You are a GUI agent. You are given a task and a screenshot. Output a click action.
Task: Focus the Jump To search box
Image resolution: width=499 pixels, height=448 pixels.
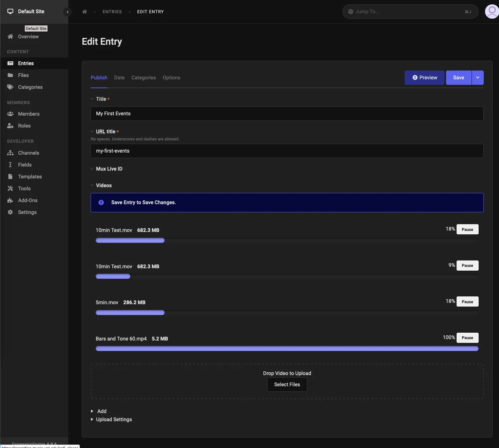pyautogui.click(x=410, y=12)
